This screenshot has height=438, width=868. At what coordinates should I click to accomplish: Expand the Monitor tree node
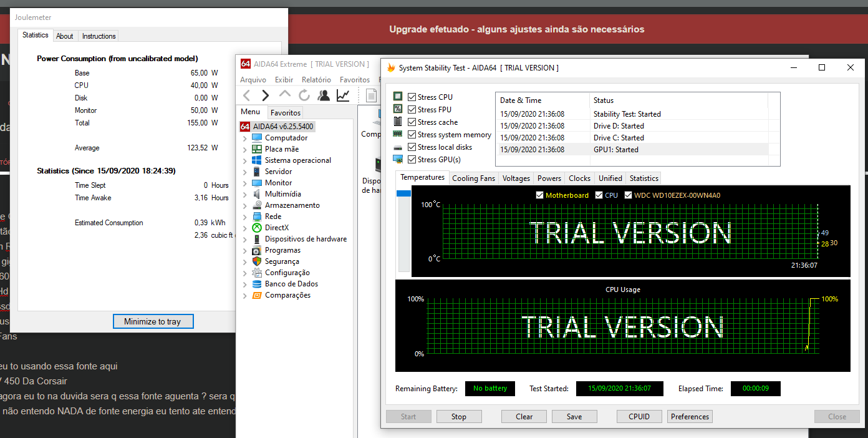pos(245,183)
